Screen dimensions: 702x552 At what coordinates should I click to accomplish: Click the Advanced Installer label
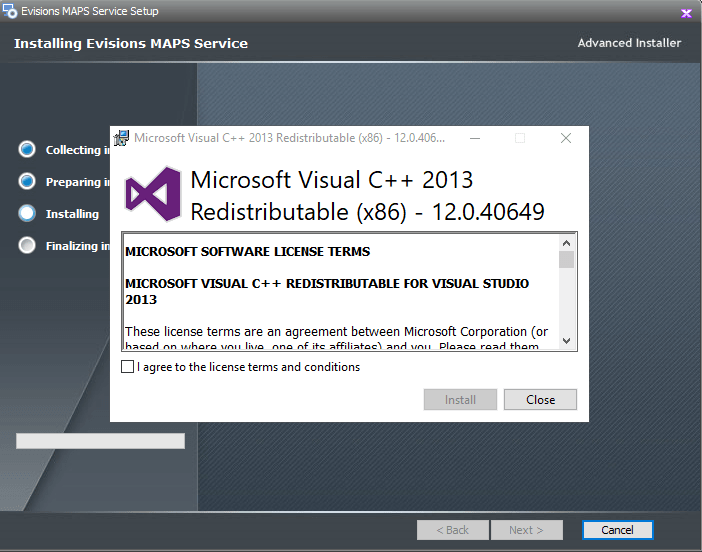[x=629, y=43]
